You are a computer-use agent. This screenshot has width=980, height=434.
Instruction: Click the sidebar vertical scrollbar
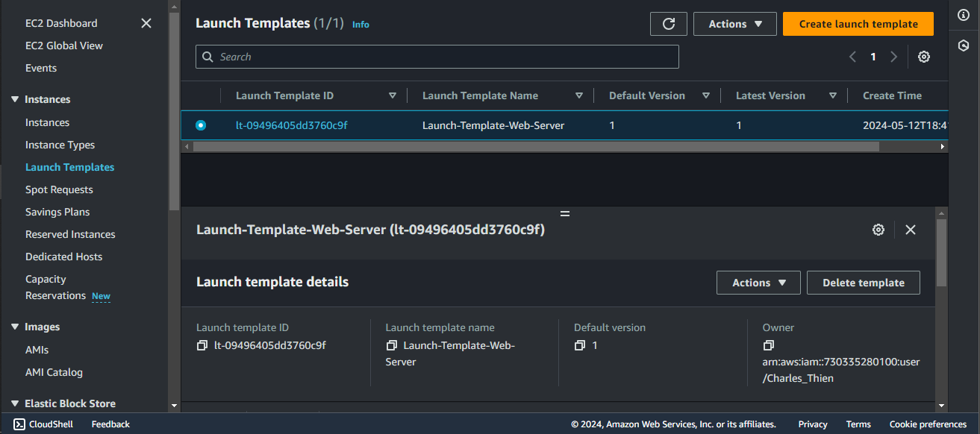(x=173, y=112)
